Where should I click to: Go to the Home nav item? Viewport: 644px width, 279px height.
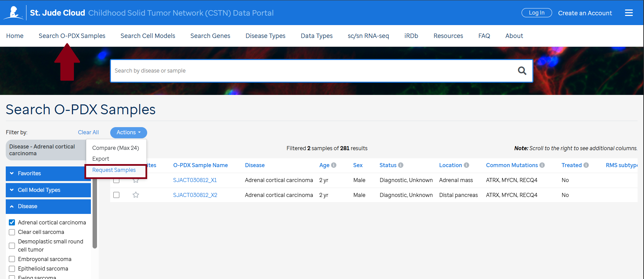15,36
